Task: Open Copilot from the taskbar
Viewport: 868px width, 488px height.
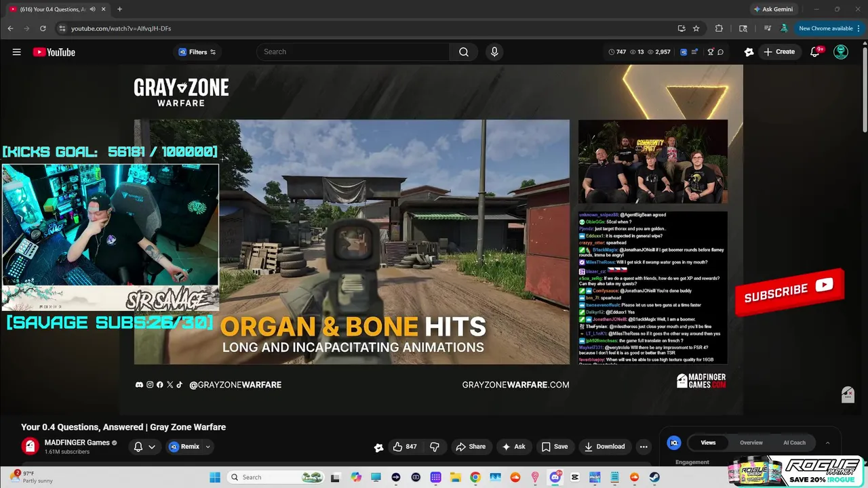Action: click(356, 477)
